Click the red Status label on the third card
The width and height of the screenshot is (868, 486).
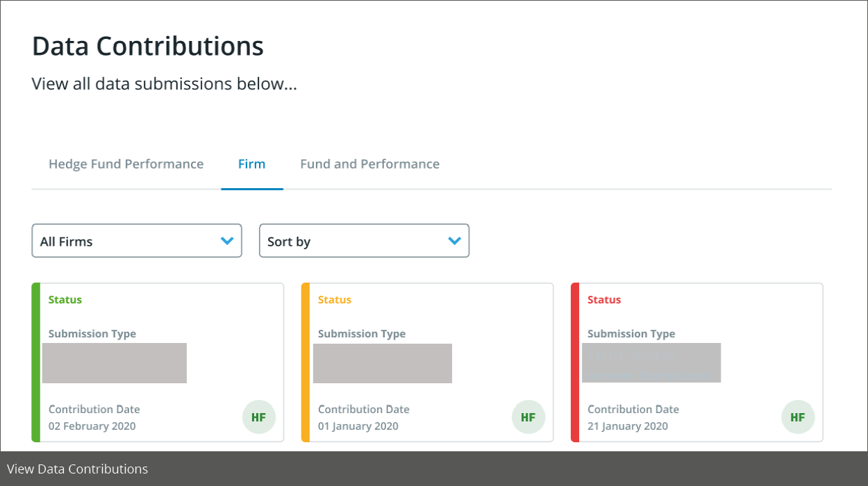[x=603, y=299]
